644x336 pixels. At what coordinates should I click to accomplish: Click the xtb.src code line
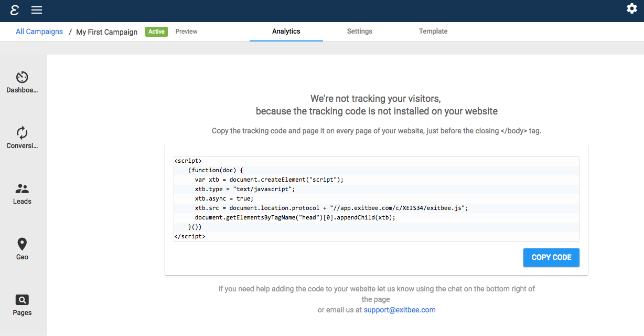[331, 208]
